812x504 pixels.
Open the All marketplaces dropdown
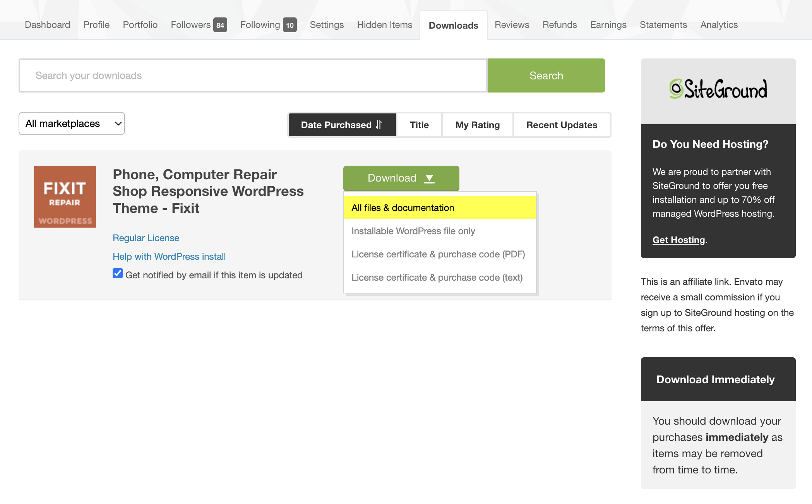click(72, 123)
